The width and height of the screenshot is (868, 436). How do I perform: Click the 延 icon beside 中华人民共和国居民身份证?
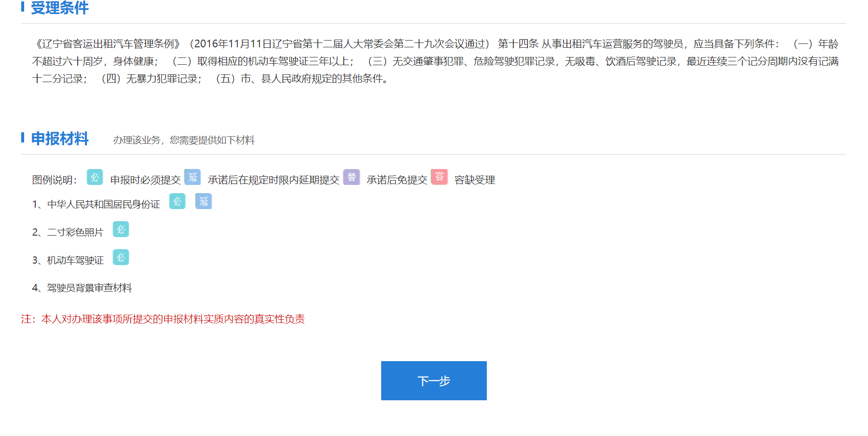point(204,201)
